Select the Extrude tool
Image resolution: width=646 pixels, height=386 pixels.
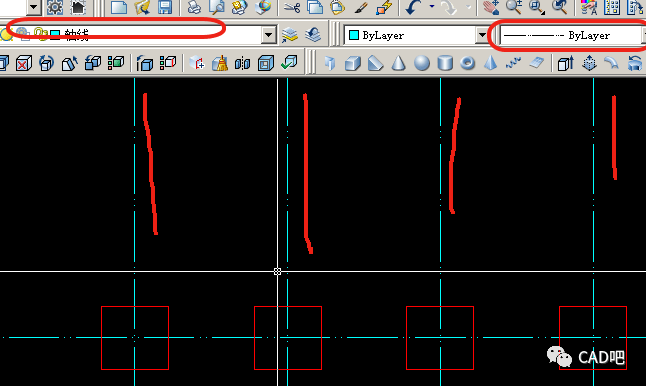click(x=565, y=63)
